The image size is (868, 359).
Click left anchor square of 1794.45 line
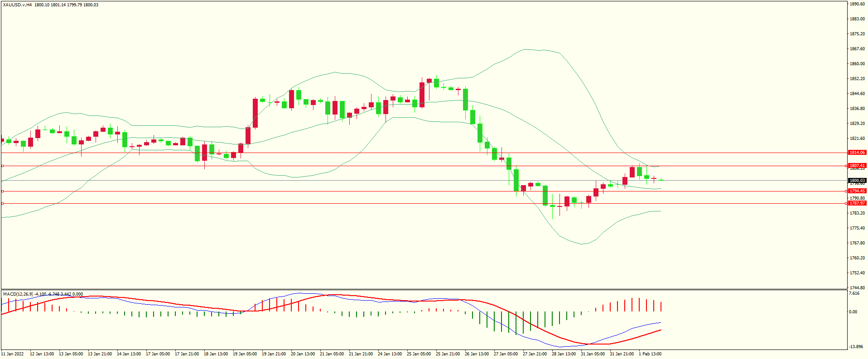point(2,191)
